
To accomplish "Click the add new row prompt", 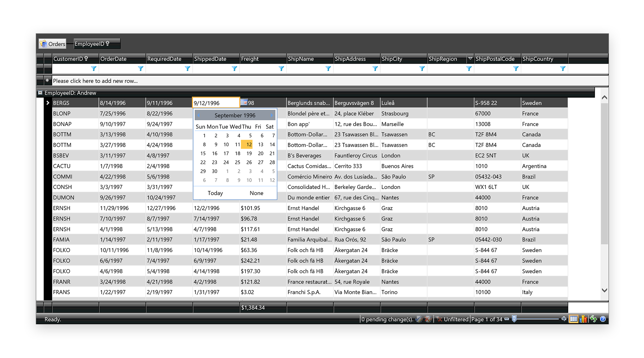I will (95, 81).
